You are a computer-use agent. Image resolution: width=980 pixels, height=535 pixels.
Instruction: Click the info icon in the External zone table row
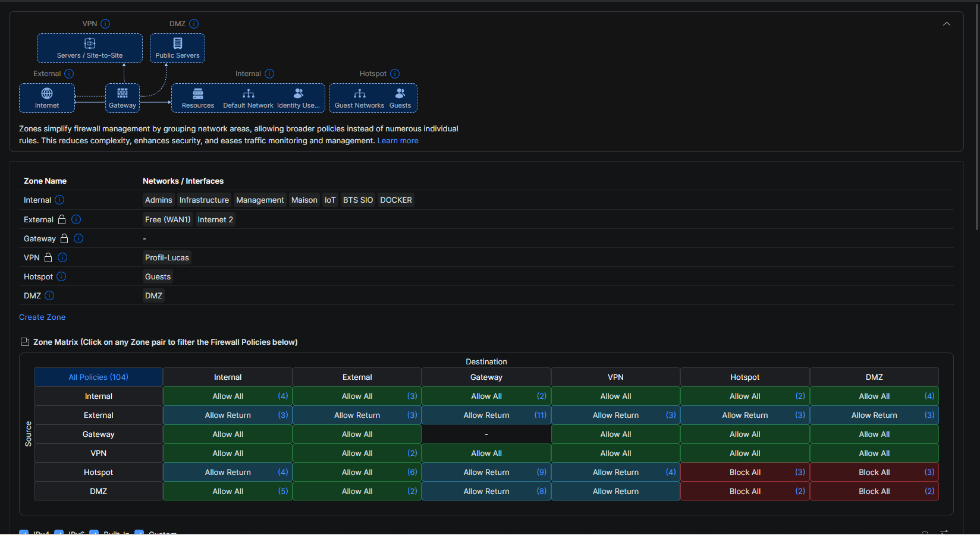[76, 219]
